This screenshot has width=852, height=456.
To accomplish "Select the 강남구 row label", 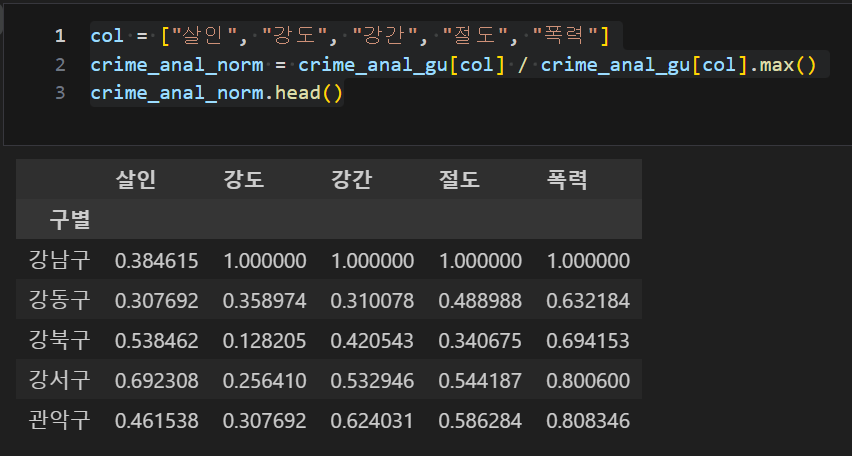I will click(59, 260).
